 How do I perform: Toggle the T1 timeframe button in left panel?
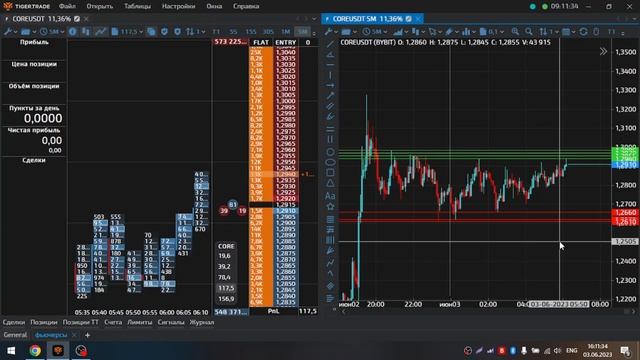pos(216,32)
